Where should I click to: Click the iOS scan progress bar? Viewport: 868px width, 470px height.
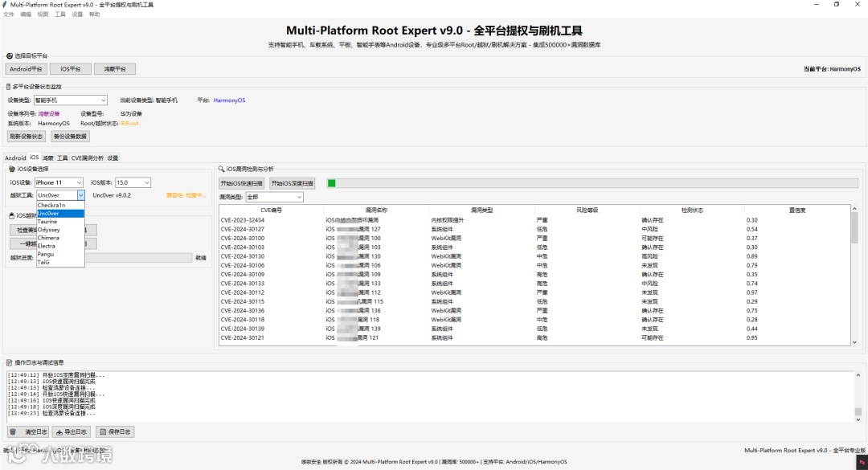[592, 183]
